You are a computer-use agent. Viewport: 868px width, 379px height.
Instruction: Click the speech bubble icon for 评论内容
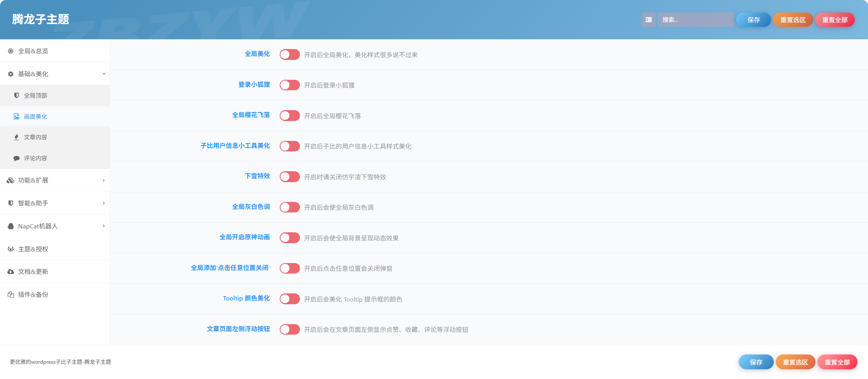[x=16, y=158]
